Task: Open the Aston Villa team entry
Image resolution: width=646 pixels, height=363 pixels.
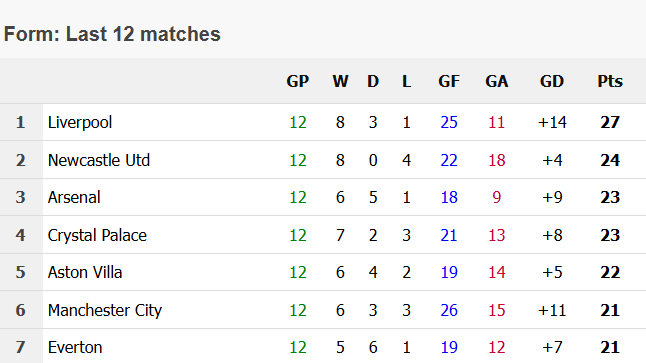Action: (85, 272)
